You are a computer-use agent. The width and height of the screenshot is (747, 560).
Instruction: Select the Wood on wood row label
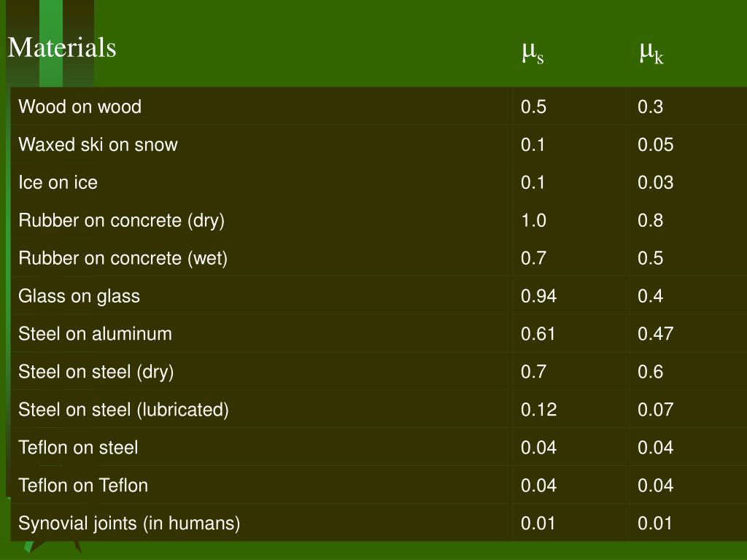click(80, 106)
